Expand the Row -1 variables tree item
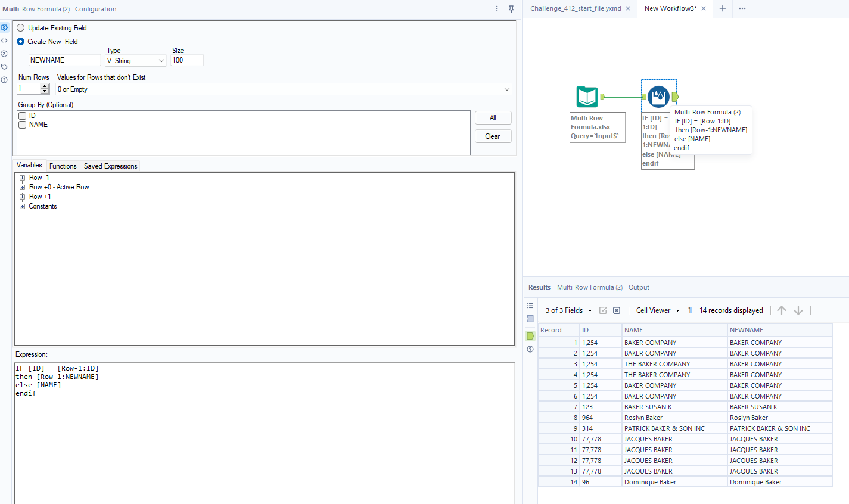This screenshot has height=504, width=849. [x=23, y=177]
